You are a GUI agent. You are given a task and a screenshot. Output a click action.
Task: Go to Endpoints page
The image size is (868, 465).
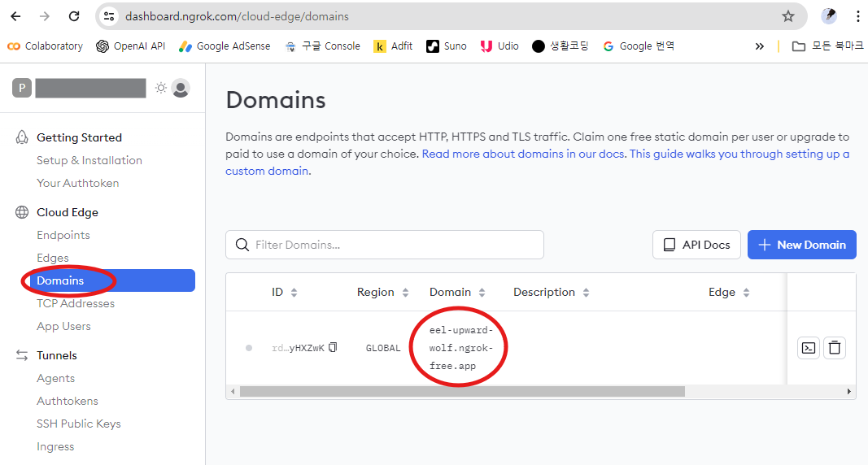tap(63, 235)
